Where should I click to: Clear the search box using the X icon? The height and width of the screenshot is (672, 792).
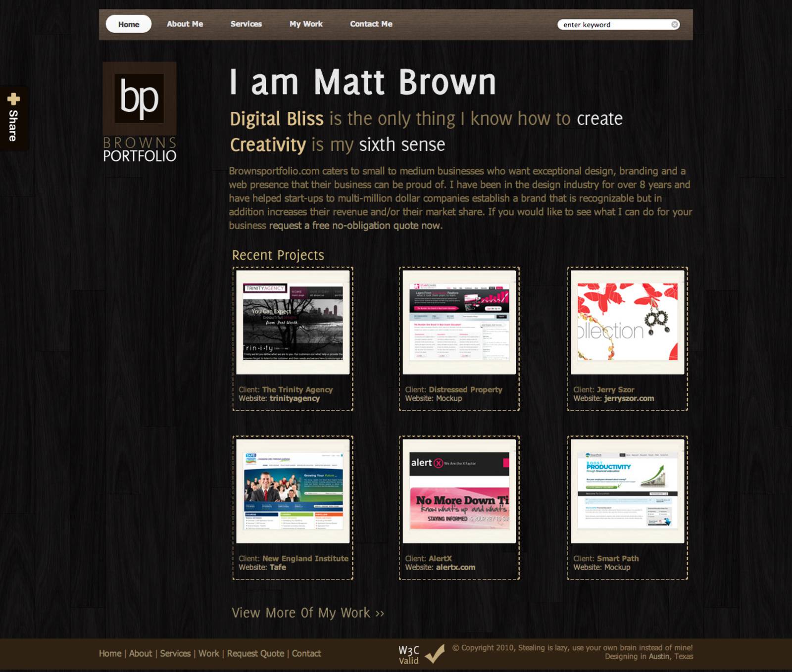pos(675,24)
